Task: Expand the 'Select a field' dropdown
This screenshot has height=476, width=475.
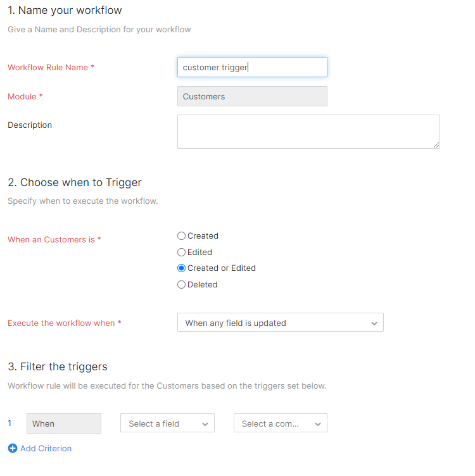Action: point(167,423)
